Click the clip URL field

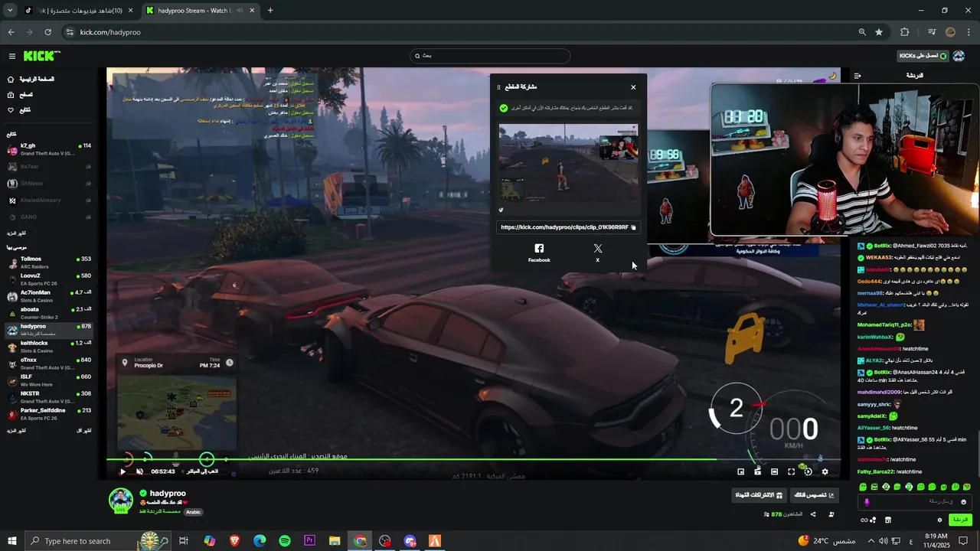click(568, 227)
